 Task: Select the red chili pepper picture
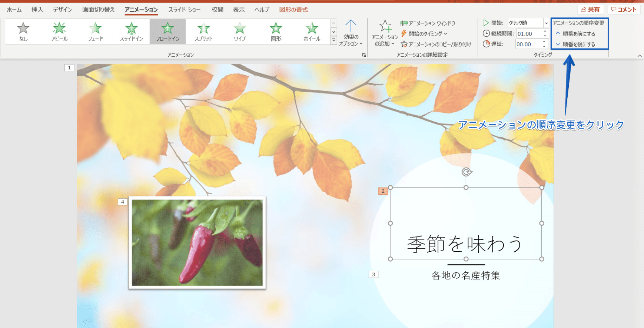(197, 243)
